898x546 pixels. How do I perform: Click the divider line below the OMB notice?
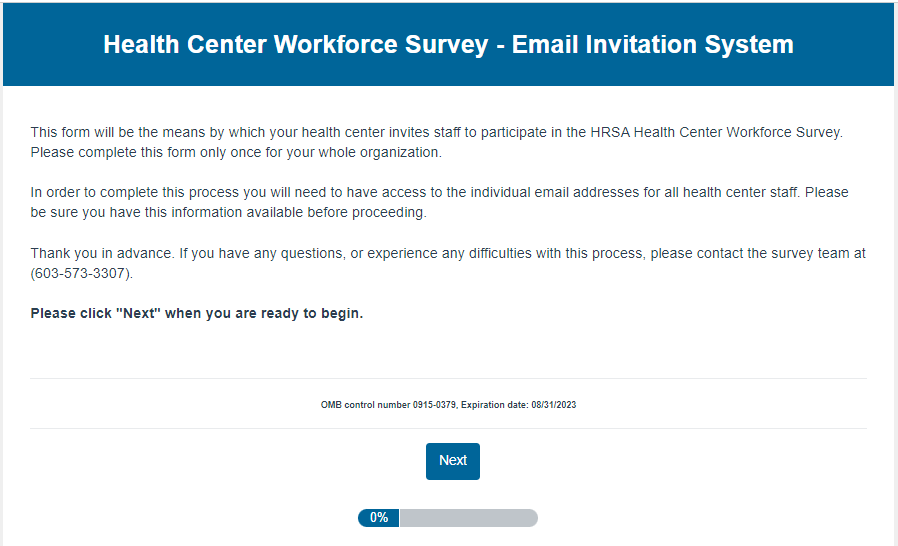tap(448, 429)
